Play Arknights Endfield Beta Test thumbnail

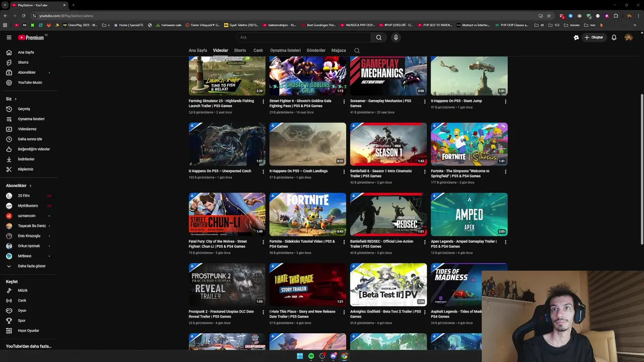click(388, 285)
